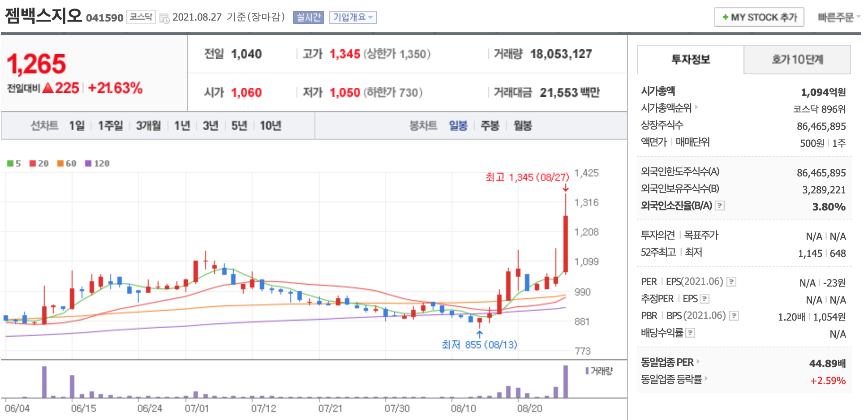
Task: Click the current price 1,265
Action: click(36, 64)
